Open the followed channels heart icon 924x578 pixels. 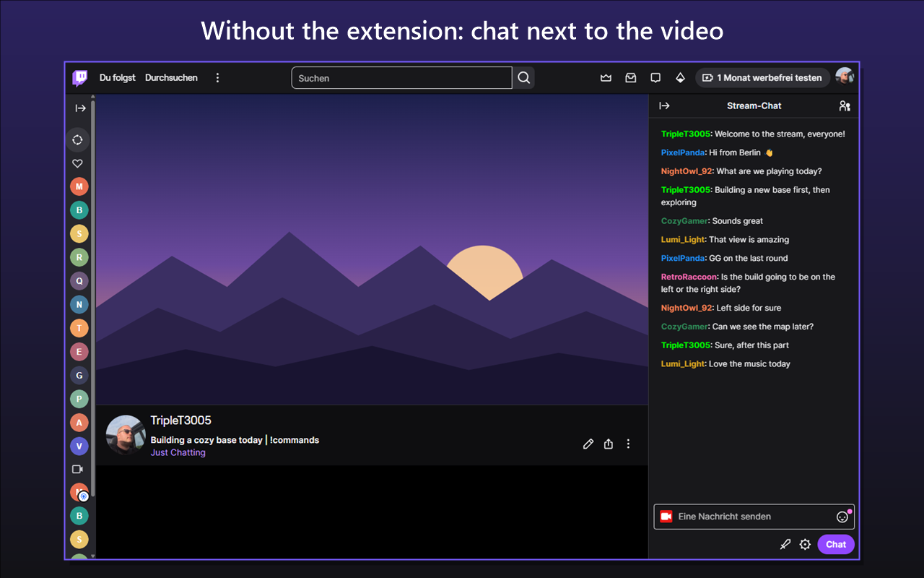tap(78, 163)
